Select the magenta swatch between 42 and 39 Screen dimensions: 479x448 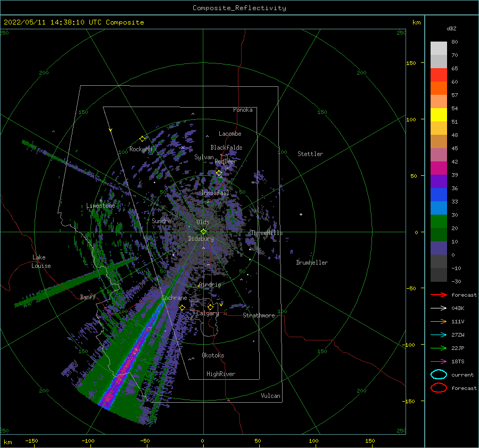tap(439, 168)
